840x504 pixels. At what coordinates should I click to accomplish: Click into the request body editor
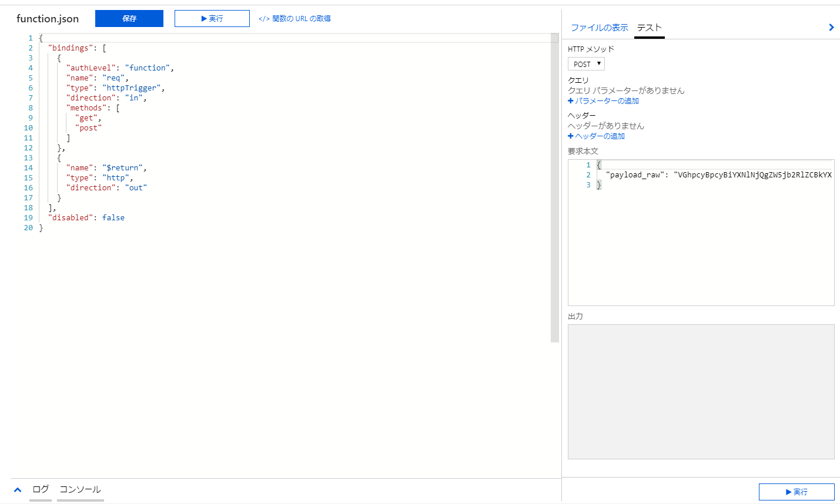click(701, 232)
